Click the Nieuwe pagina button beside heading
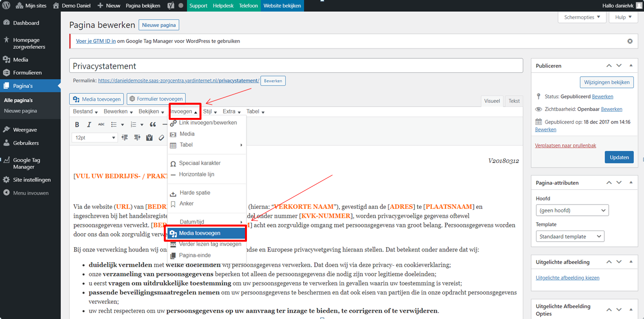 pos(159,24)
